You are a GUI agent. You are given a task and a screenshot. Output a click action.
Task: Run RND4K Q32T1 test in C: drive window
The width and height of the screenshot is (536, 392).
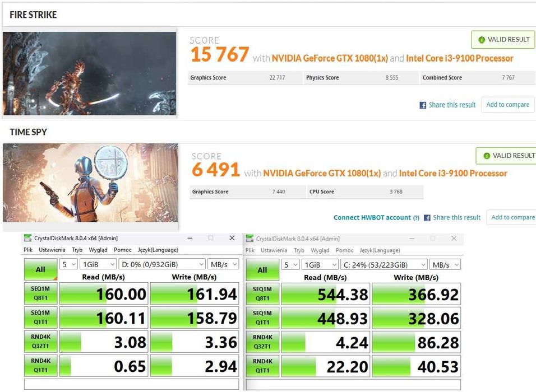pyautogui.click(x=262, y=342)
